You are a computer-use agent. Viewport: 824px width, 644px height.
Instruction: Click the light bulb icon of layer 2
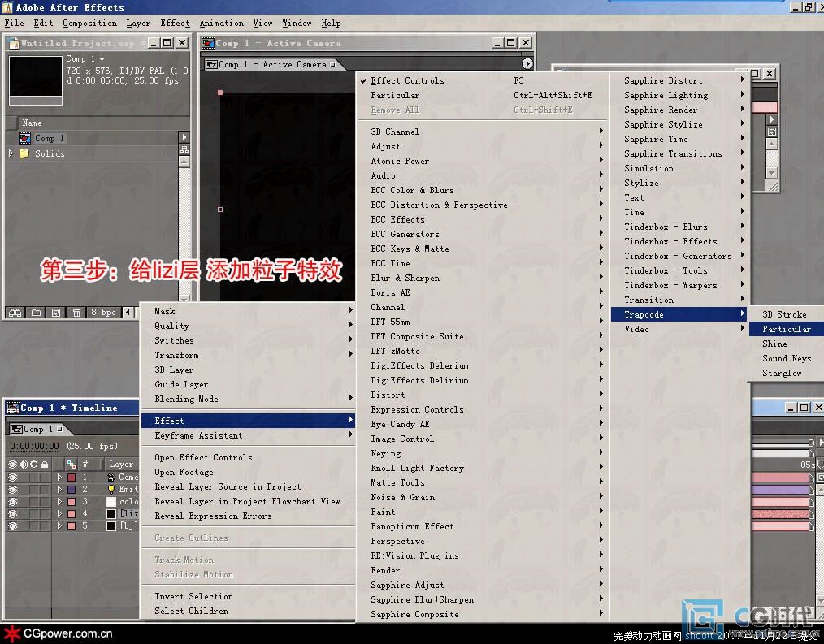[111, 489]
